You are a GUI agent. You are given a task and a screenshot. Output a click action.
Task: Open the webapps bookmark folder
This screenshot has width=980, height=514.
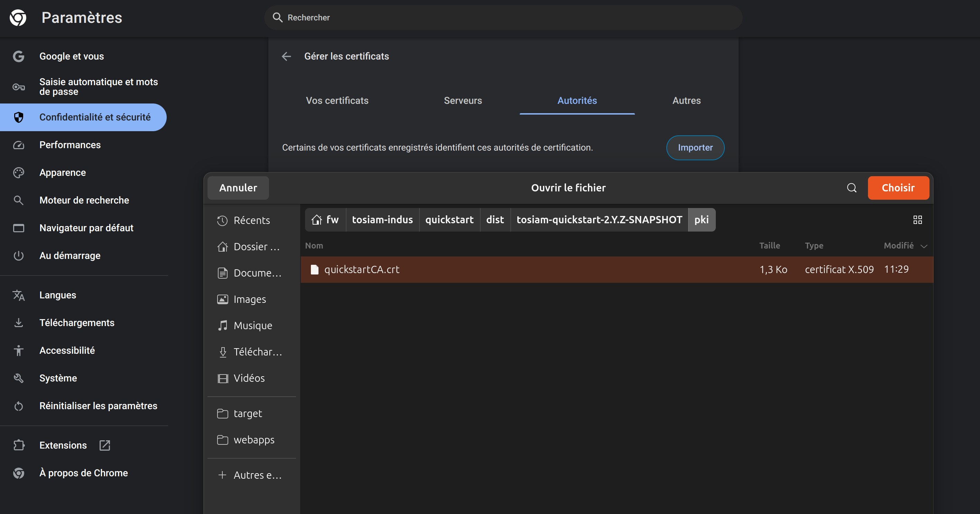point(251,440)
